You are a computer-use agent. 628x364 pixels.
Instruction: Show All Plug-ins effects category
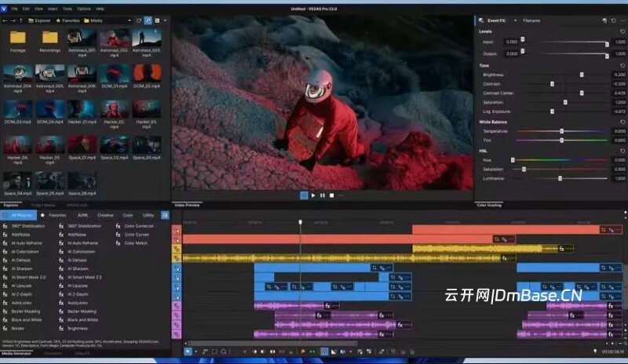click(x=18, y=216)
